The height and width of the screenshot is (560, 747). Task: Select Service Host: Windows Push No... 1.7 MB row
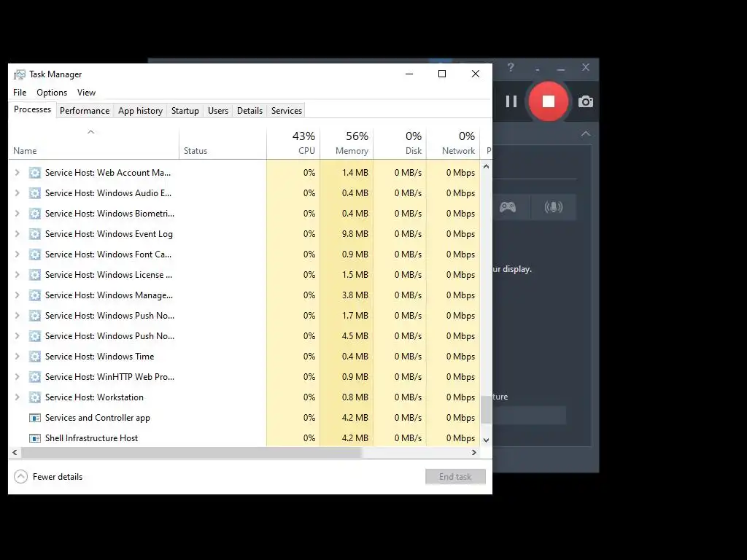244,316
